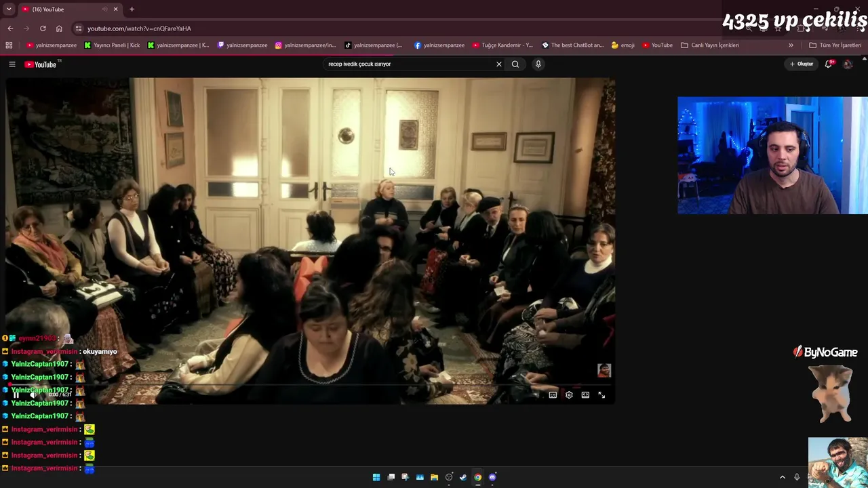
Task: Click the channel watermark on the video
Action: click(x=604, y=370)
